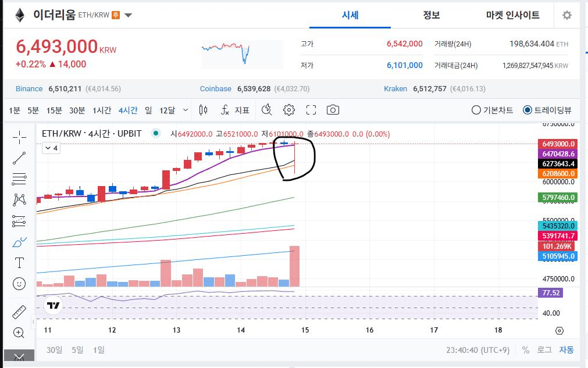Image resolution: width=588 pixels, height=368 pixels.
Task: Expand the time interval dropdown chevron
Action: click(186, 110)
